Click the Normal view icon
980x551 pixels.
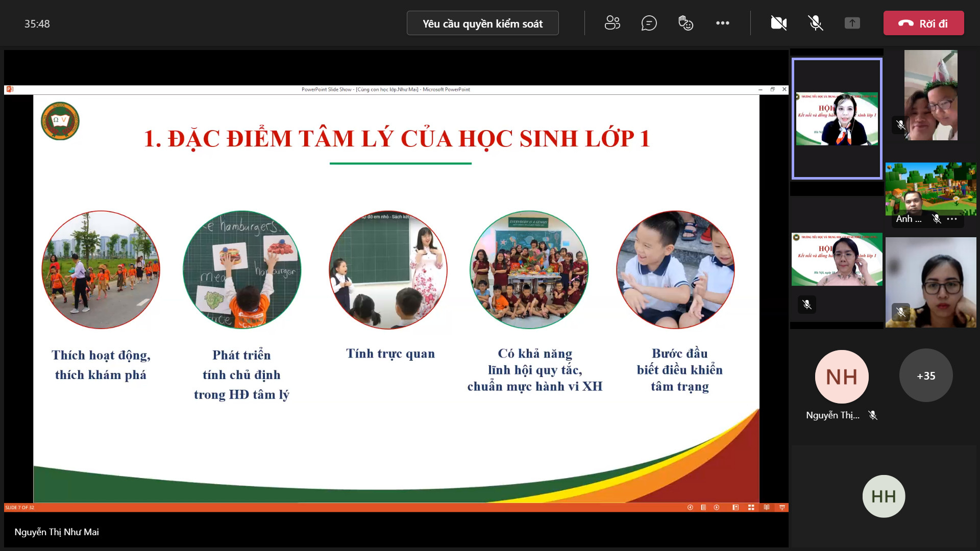[x=736, y=507]
